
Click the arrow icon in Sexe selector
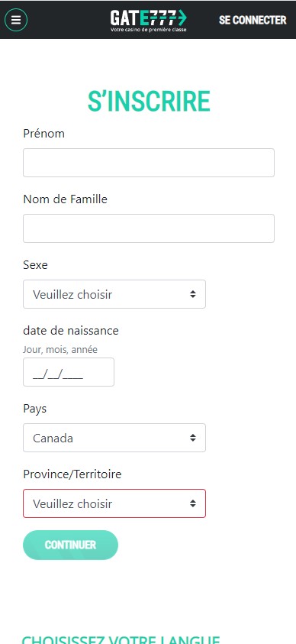point(193,294)
